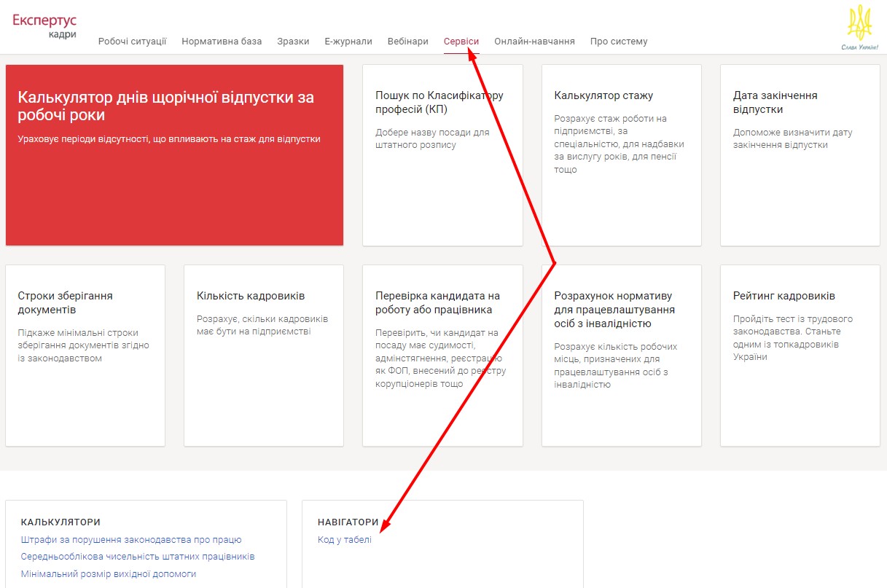This screenshot has height=588, width=887.
Task: Open Онлайн-навчання in the navigation bar
Action: point(534,42)
